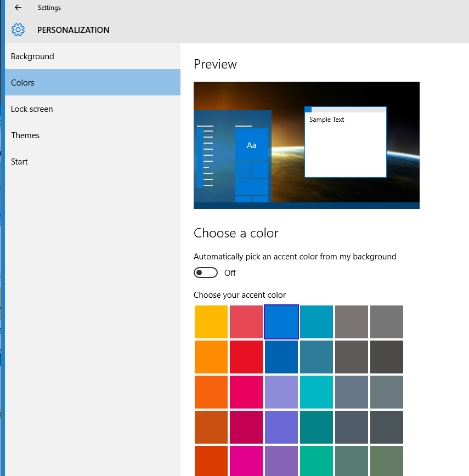
Task: Open the Background settings page
Action: (x=32, y=56)
